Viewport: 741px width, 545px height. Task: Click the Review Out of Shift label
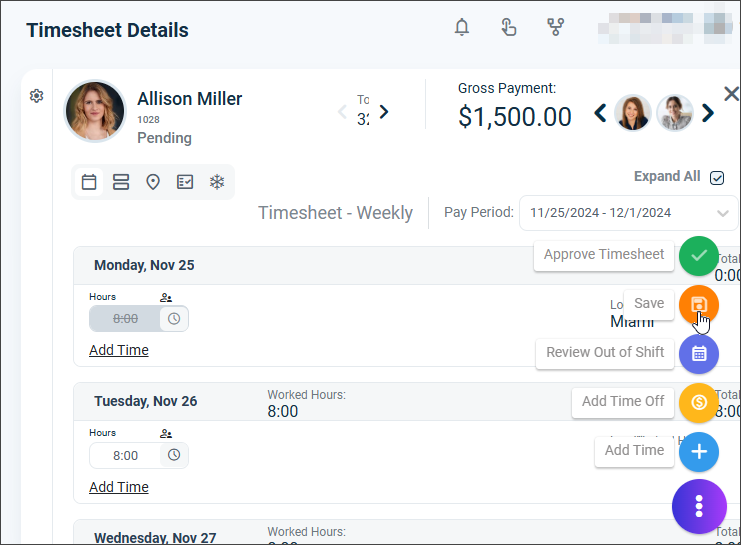click(605, 353)
